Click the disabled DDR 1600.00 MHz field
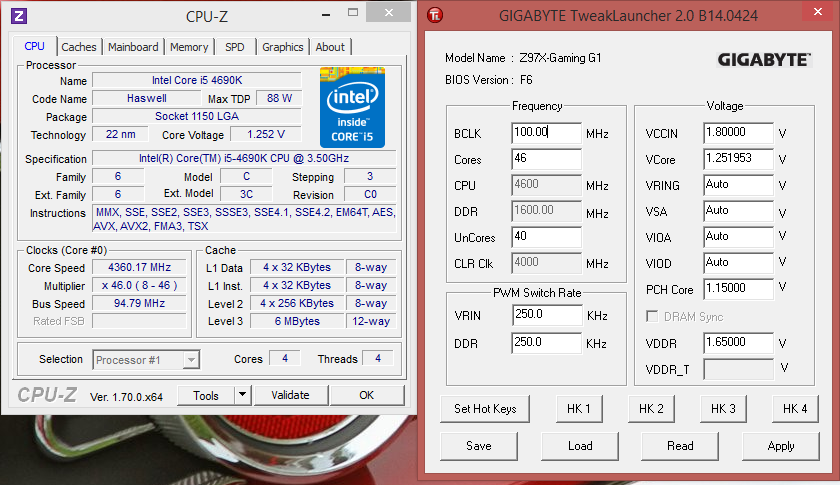Viewport: 840px width, 485px height. pos(546,211)
